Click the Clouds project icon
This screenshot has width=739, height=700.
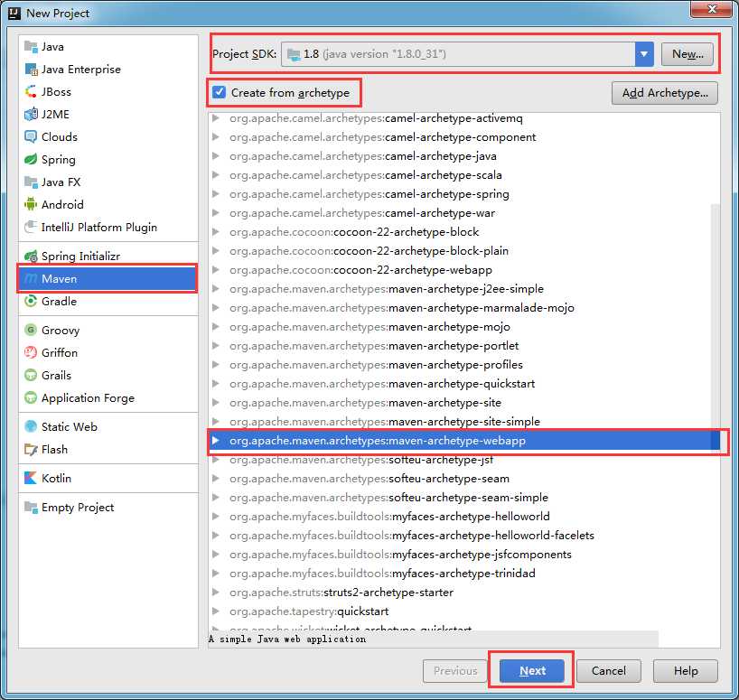click(x=31, y=137)
